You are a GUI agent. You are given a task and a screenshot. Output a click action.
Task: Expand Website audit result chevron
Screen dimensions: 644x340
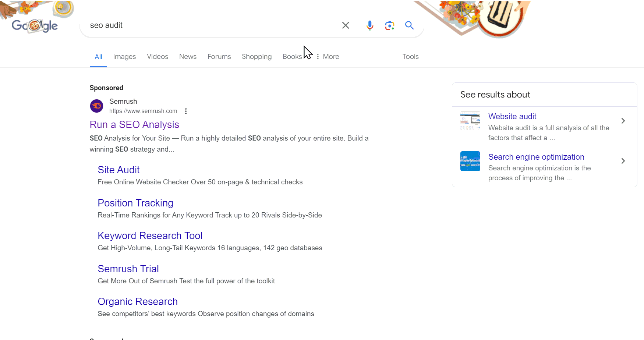[x=623, y=121]
